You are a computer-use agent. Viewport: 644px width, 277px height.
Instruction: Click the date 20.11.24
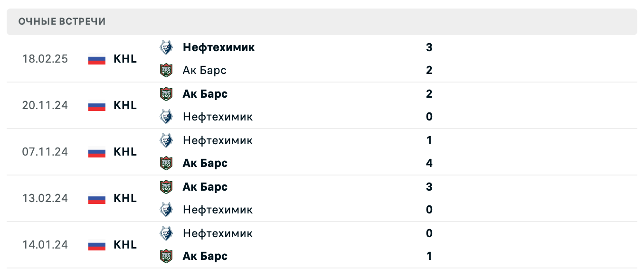coord(46,105)
